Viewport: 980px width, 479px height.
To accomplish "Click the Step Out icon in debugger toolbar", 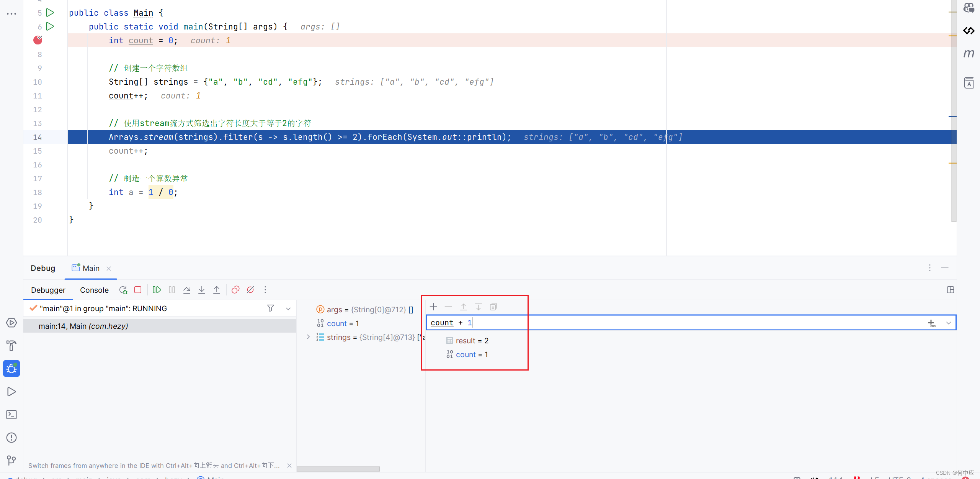I will pyautogui.click(x=217, y=290).
